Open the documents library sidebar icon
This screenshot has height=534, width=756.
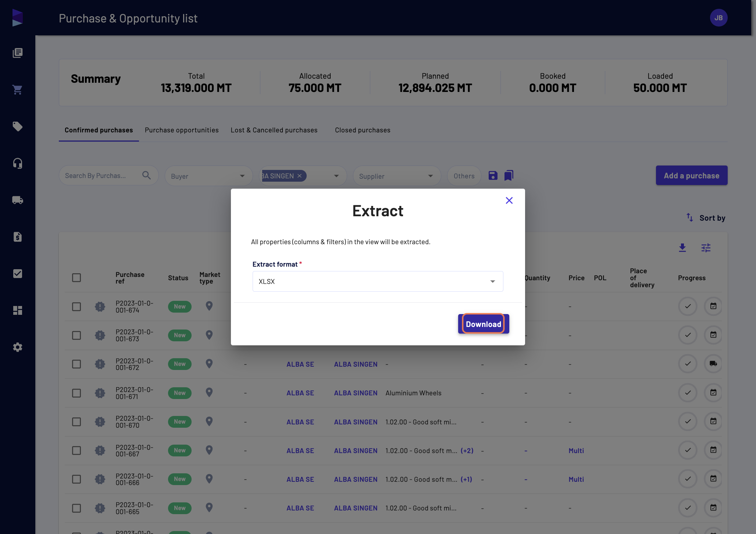click(x=18, y=53)
